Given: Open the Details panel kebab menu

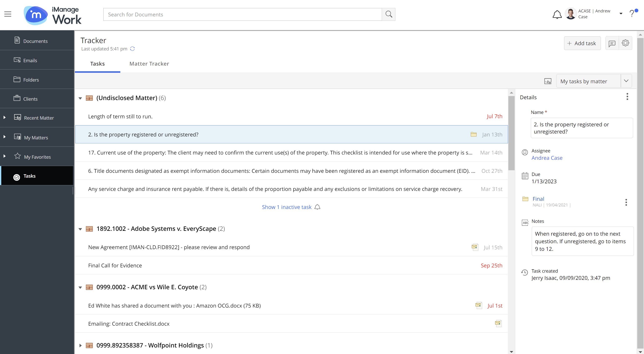Looking at the screenshot, I should pyautogui.click(x=627, y=97).
